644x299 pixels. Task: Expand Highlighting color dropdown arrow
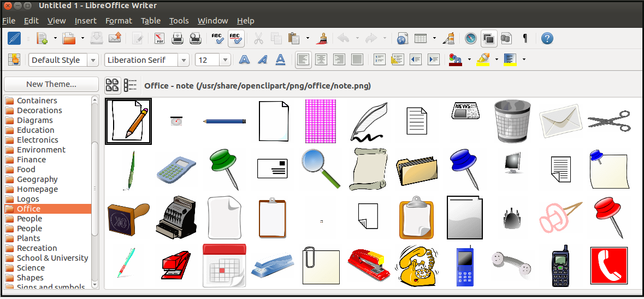(497, 60)
